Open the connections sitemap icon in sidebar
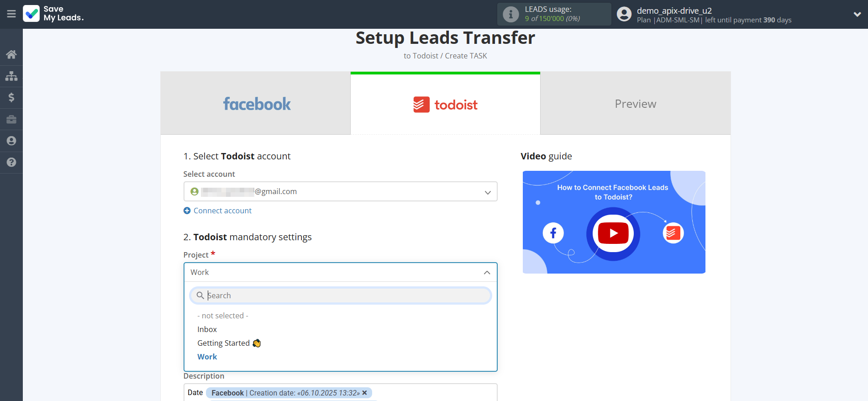Screen dimensions: 868x401 [11, 76]
